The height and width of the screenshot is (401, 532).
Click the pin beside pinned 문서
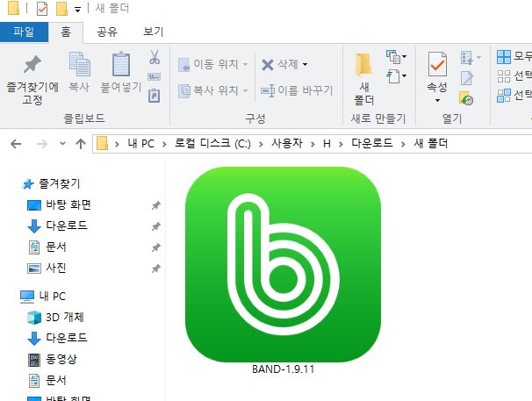155,247
